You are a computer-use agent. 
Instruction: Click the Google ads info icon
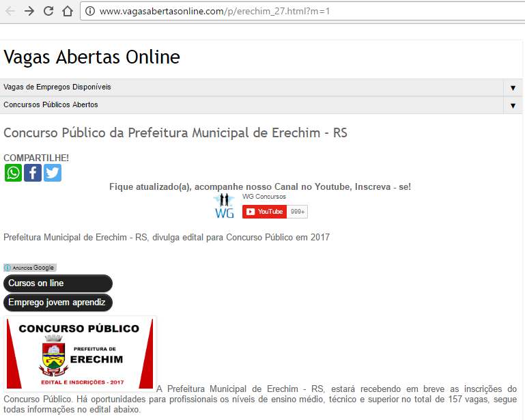[8, 268]
